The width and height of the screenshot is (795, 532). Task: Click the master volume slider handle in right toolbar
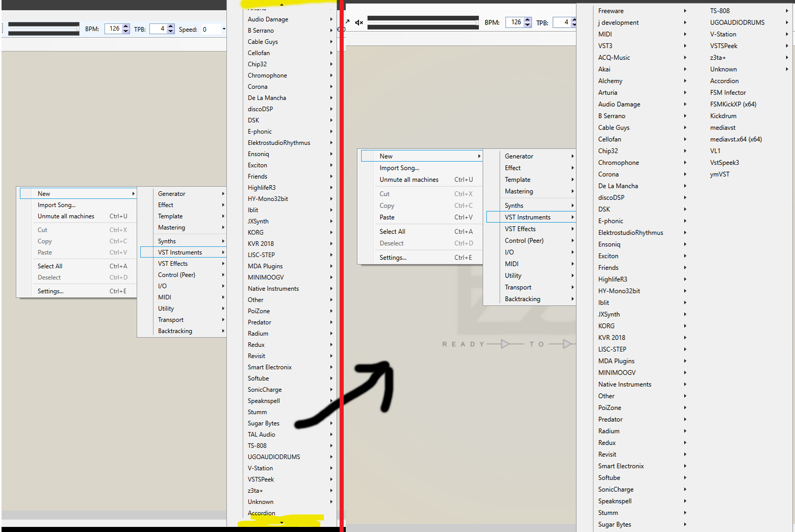click(477, 22)
